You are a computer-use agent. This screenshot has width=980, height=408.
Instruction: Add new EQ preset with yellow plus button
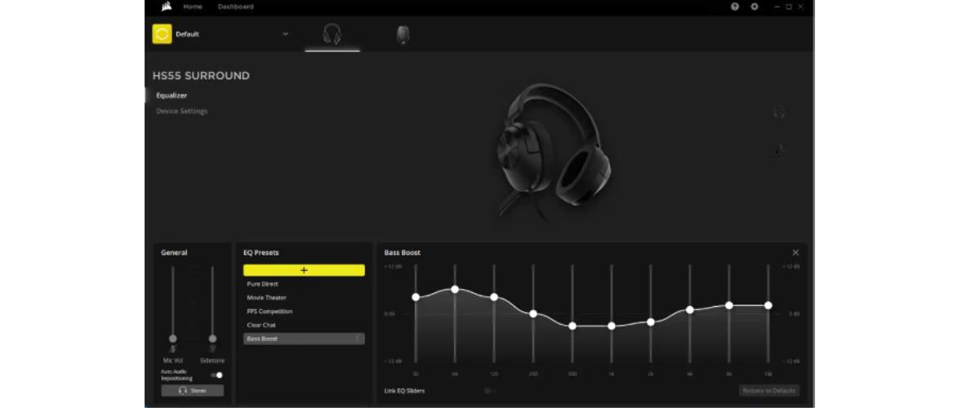pos(304,270)
